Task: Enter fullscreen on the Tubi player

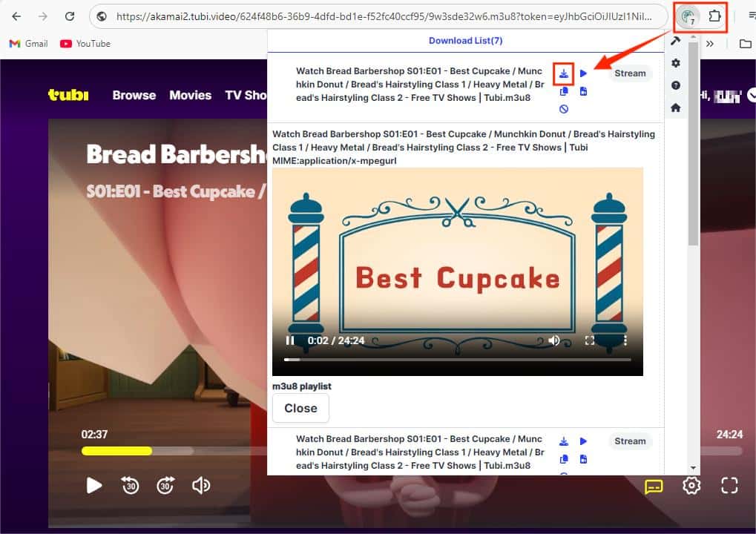Action: (x=729, y=486)
